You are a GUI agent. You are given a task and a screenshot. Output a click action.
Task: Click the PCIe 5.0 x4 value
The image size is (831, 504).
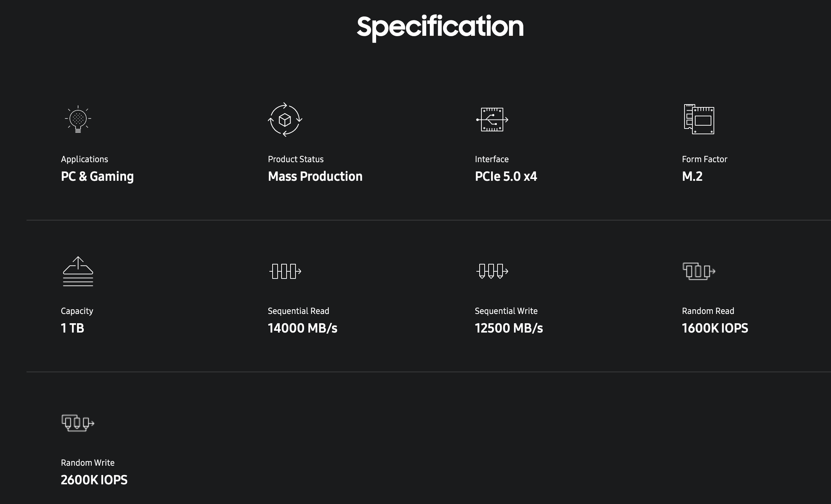point(506,176)
